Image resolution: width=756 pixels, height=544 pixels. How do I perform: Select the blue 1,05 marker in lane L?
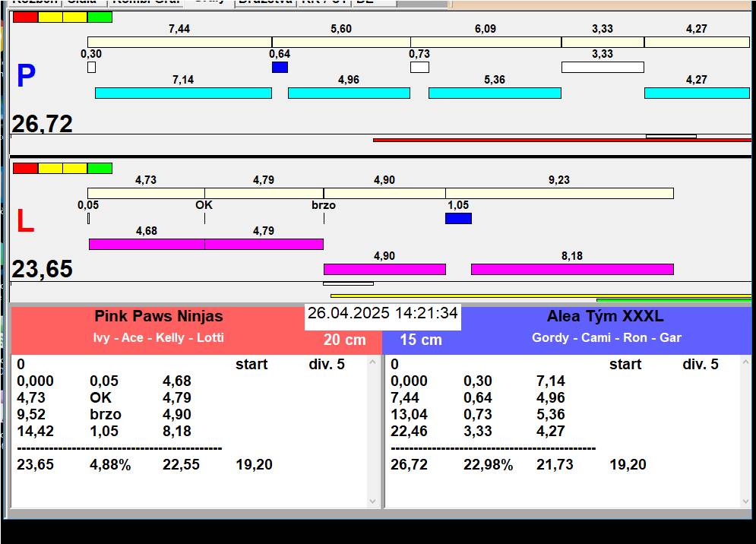[x=458, y=218]
